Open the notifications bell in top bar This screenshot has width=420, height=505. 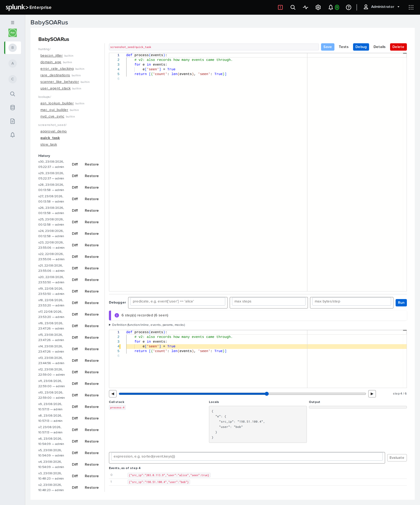pos(331,7)
